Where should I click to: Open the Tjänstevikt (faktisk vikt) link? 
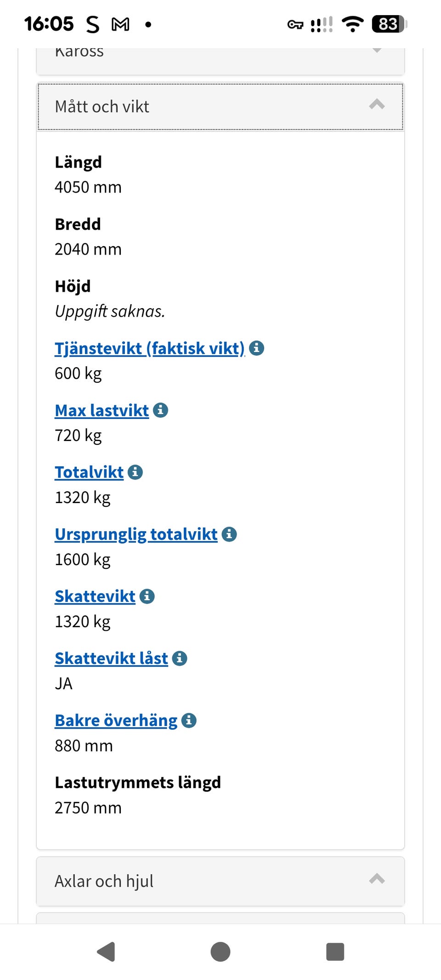150,349
